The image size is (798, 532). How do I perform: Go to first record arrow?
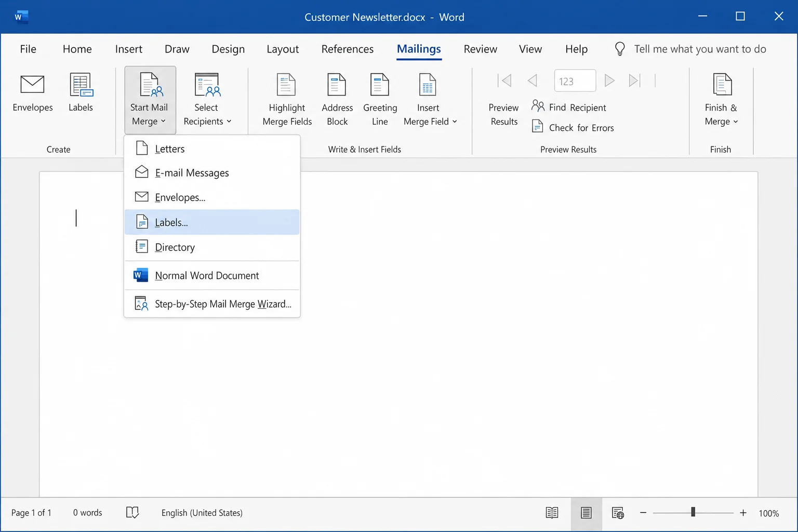(x=504, y=81)
